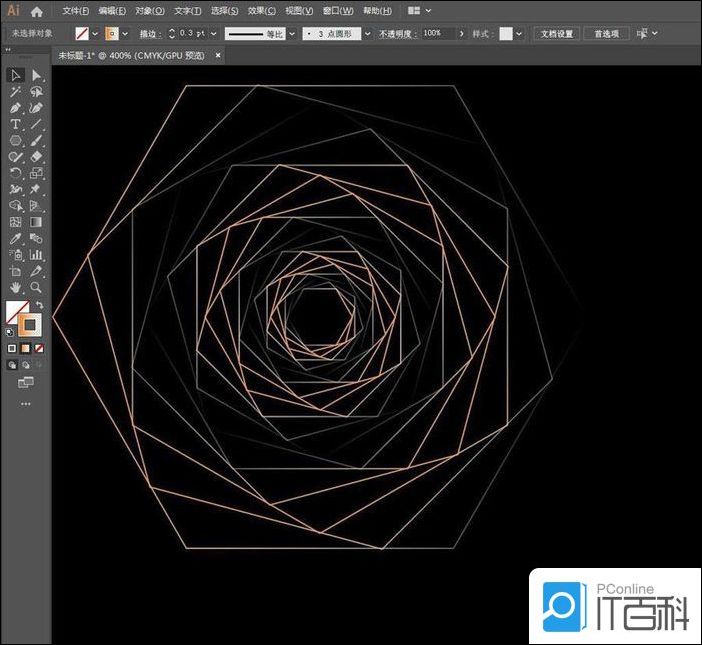The height and width of the screenshot is (645, 702).
Task: Reset to default fill and stroke
Action: (11, 331)
